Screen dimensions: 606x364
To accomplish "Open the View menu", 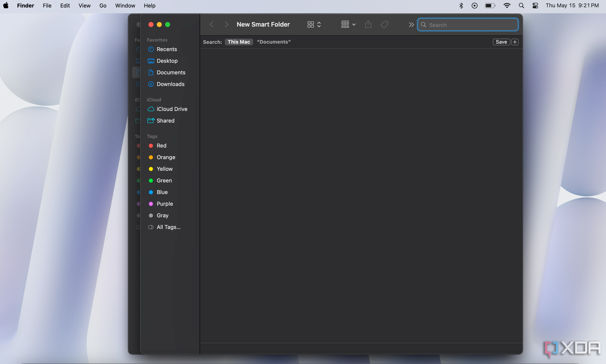I will coord(84,5).
